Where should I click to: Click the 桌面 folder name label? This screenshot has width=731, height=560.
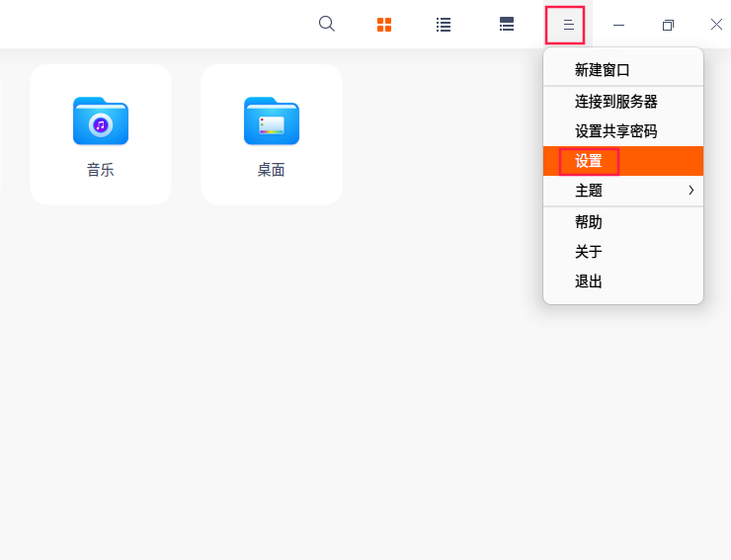272,170
